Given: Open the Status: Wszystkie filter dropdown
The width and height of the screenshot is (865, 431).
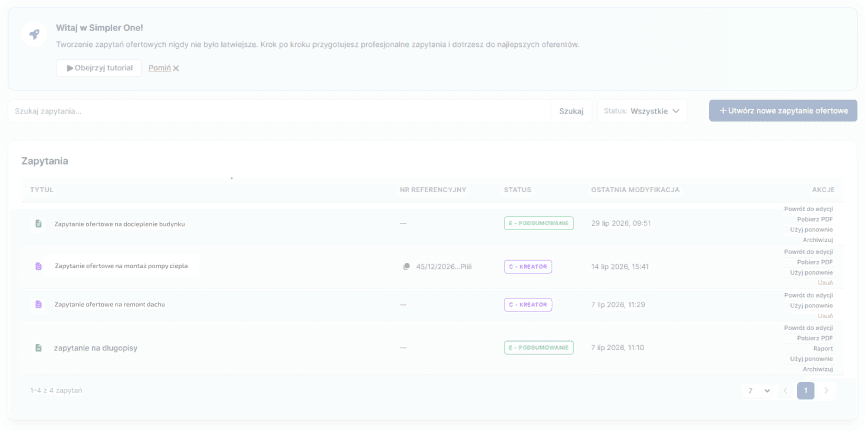Looking at the screenshot, I should pyautogui.click(x=642, y=111).
